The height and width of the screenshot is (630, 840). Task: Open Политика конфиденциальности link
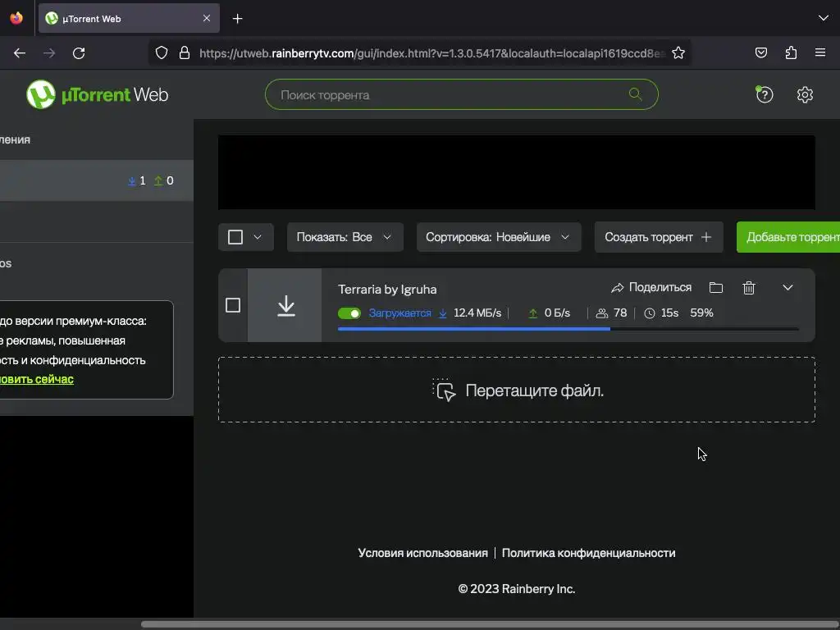[588, 553]
